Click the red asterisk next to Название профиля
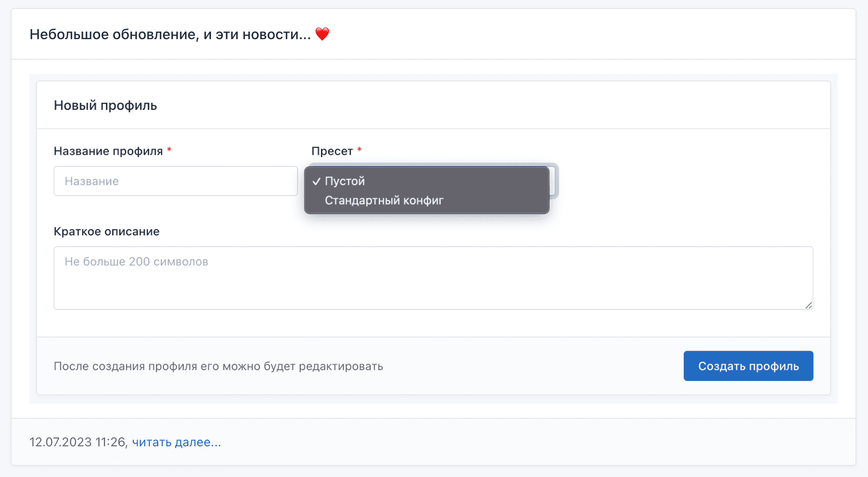Viewport: 868px width, 477px height. point(169,150)
